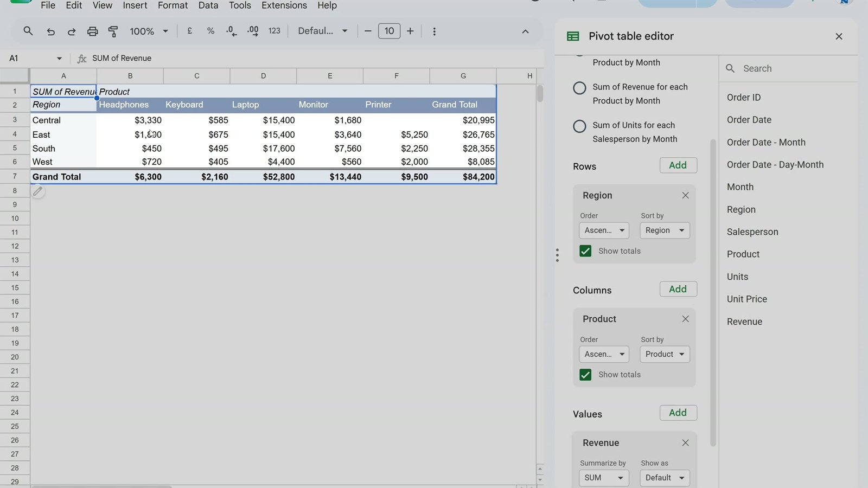Click the 'Order Date - Day-Month' field
This screenshot has width=868, height=488.
(x=775, y=165)
